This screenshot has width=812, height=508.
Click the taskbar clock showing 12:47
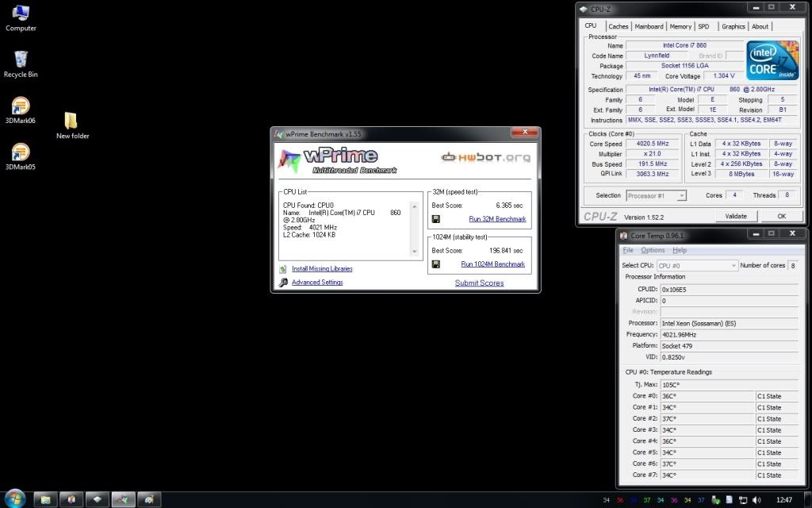[784, 500]
